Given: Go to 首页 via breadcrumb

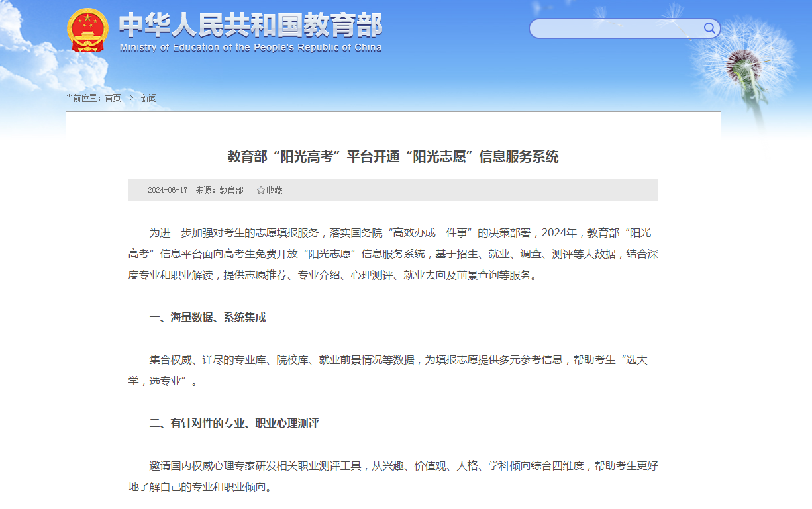Looking at the screenshot, I should click(113, 98).
